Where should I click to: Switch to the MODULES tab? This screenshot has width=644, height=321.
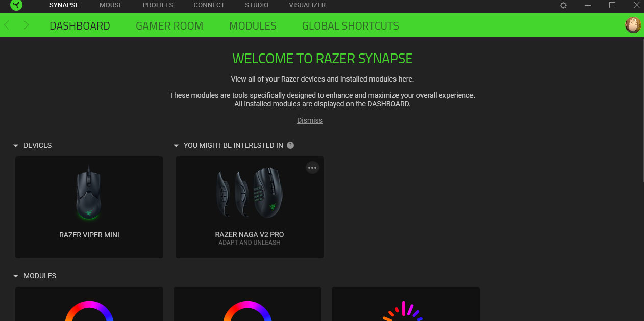point(253,25)
